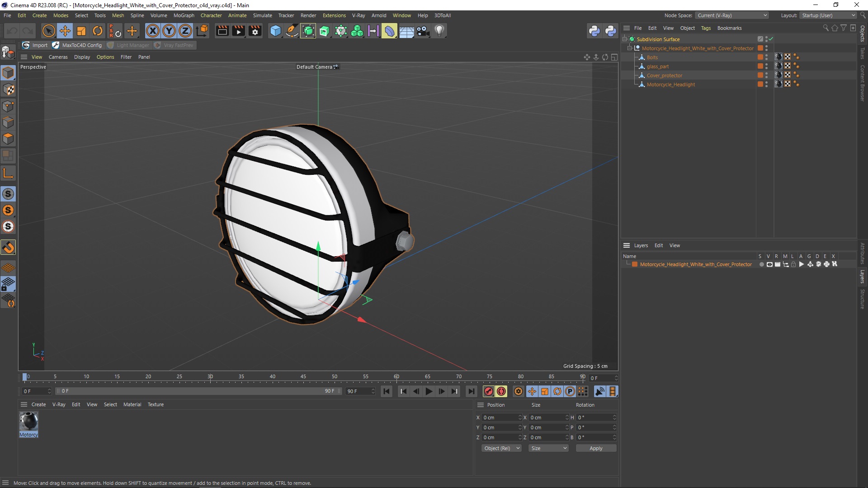Select the Motorcycle_Headlight object
This screenshot has height=488, width=868.
[670, 84]
